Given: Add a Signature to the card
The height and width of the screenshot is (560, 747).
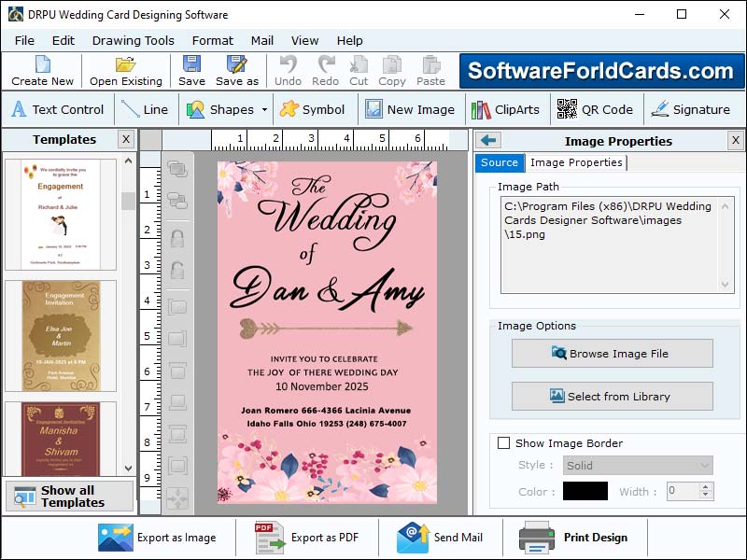Looking at the screenshot, I should [x=693, y=109].
